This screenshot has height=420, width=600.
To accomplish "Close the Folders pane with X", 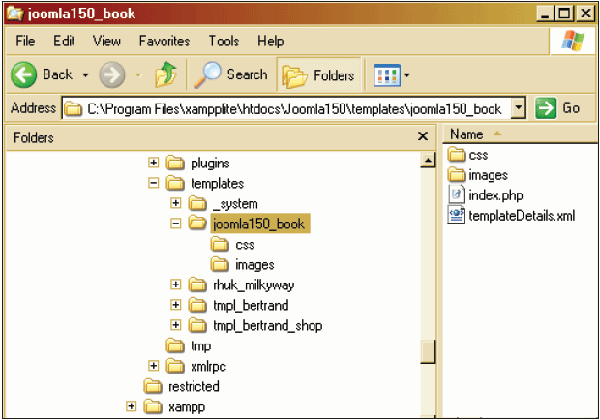I will click(422, 136).
